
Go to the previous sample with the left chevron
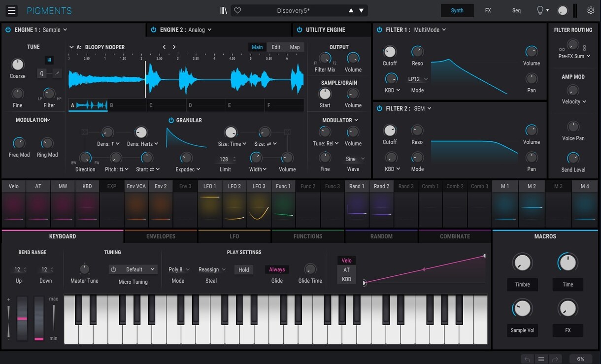click(165, 47)
